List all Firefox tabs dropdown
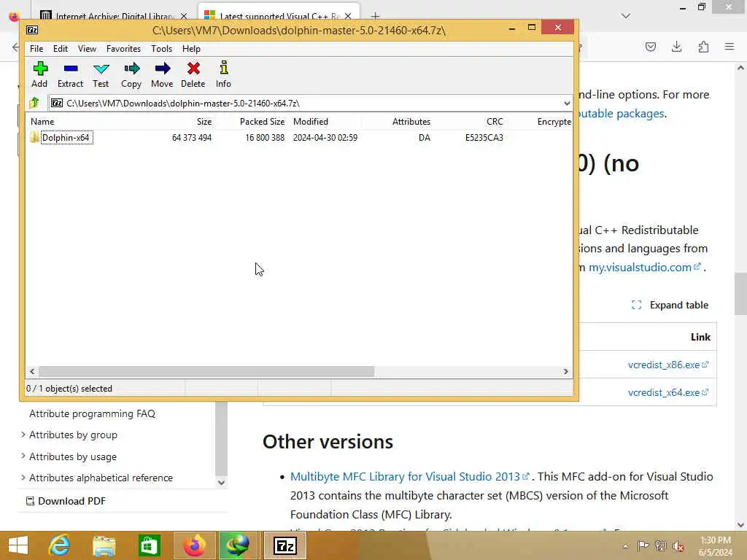This screenshot has width=747, height=560. click(x=626, y=16)
